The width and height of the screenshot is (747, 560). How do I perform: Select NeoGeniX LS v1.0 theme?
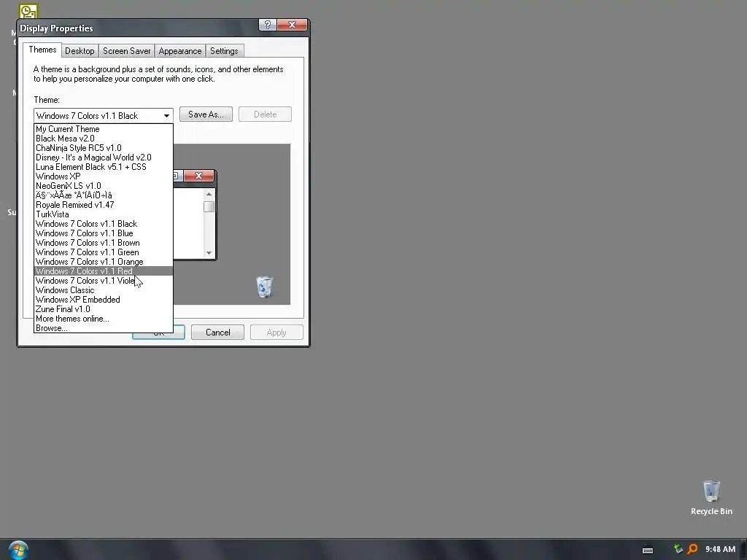click(x=104, y=186)
